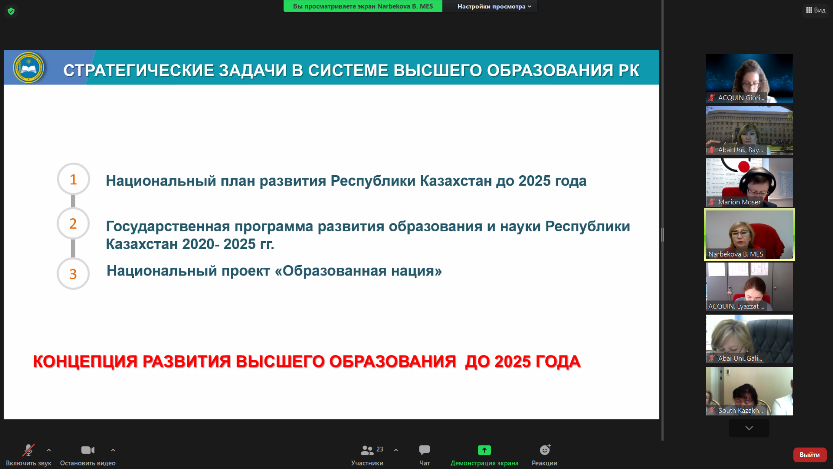Open the Настройки просмотра dropdown
The image size is (833, 469).
pos(494,6)
